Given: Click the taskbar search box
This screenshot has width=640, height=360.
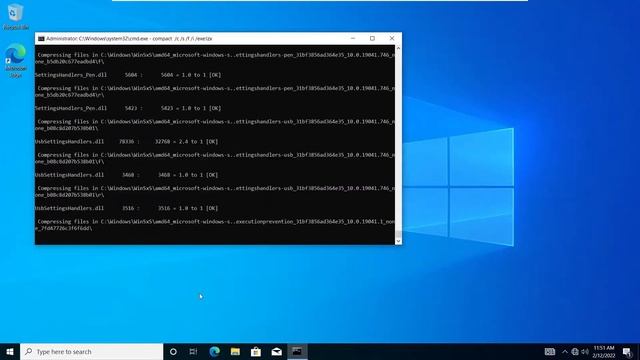Looking at the screenshot, I should tap(91, 351).
